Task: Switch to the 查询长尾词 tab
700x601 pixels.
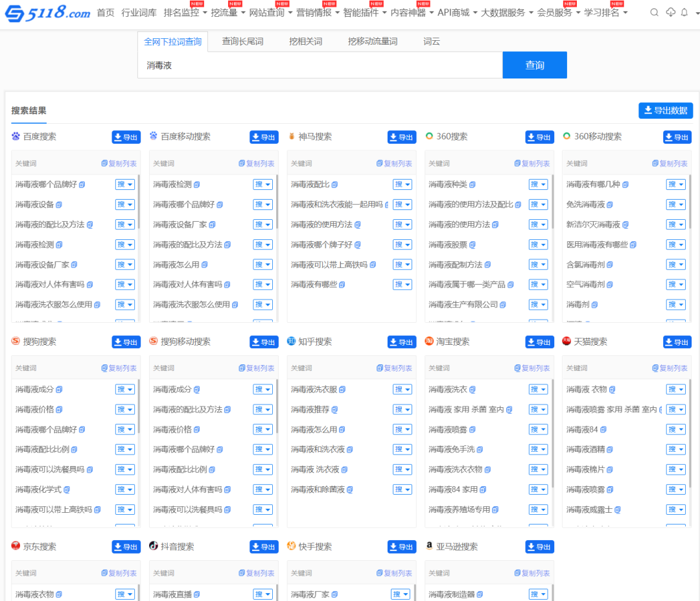Action: (x=242, y=41)
